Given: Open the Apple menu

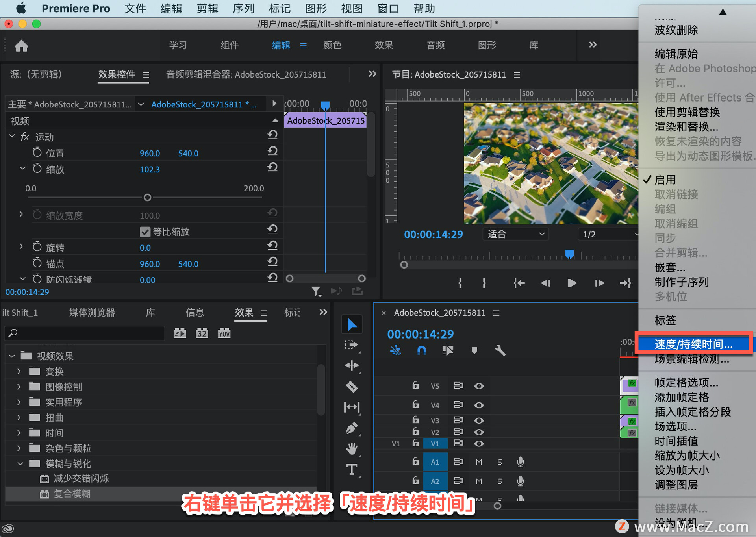Looking at the screenshot, I should pyautogui.click(x=21, y=8).
